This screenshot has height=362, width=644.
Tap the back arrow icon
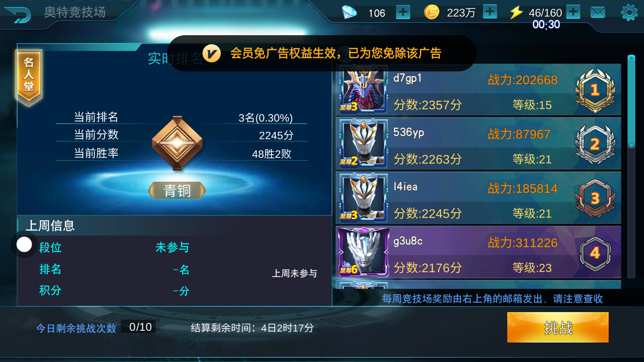coord(18,14)
